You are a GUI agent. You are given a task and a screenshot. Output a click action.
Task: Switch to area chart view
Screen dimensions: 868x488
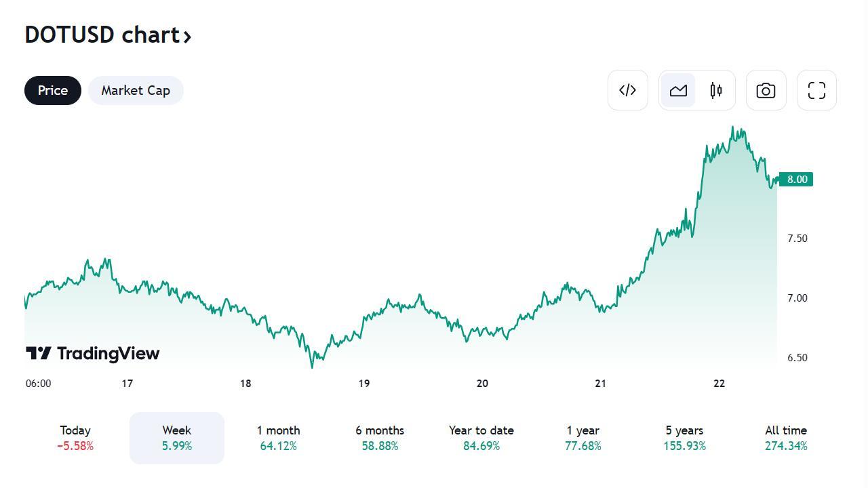(x=678, y=90)
